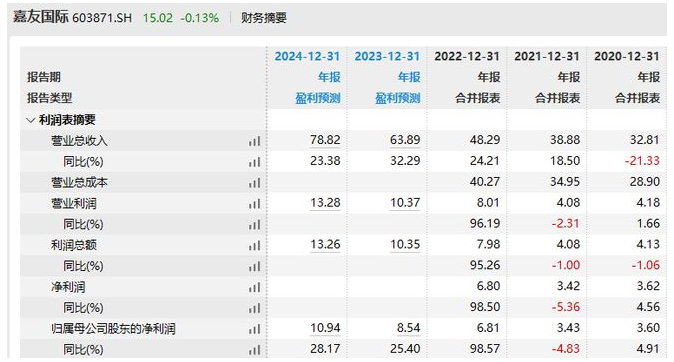Collapse the 利润表摘要 section
The height and width of the screenshot is (362, 674).
[x=31, y=120]
